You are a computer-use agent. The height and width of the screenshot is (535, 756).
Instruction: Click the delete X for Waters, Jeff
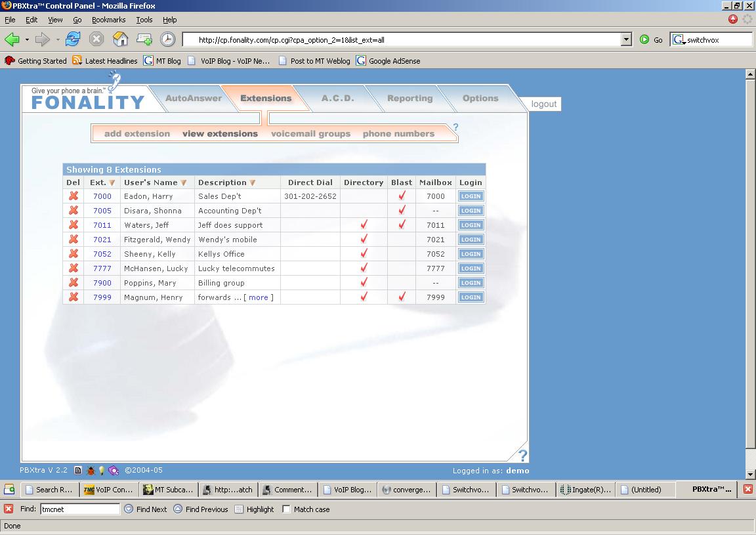73,225
